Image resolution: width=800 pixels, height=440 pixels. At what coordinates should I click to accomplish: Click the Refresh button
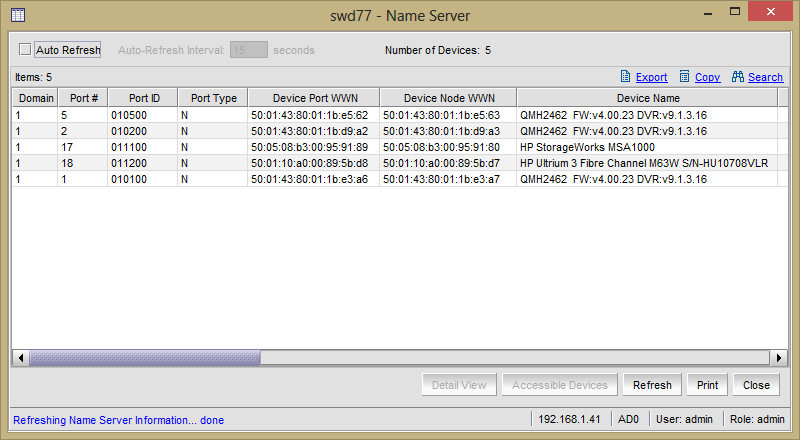(x=652, y=385)
